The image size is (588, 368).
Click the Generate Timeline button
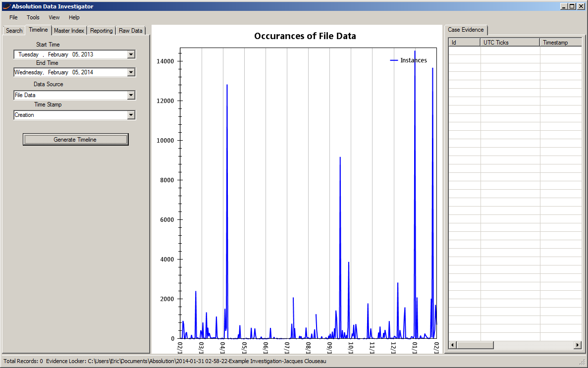(75, 139)
